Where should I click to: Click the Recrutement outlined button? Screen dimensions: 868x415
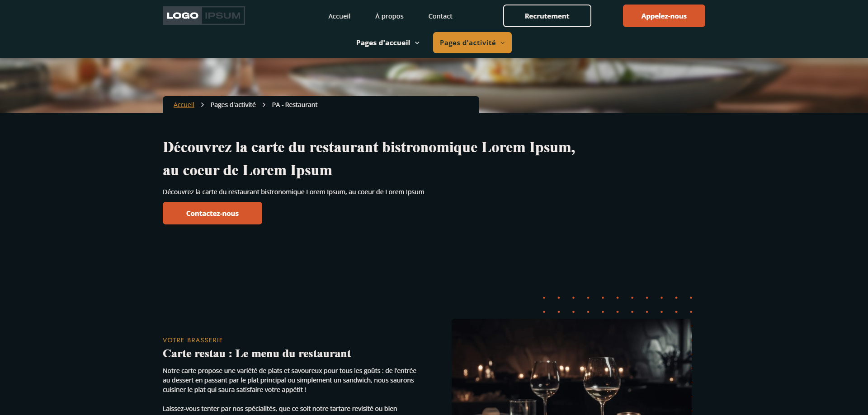click(547, 16)
